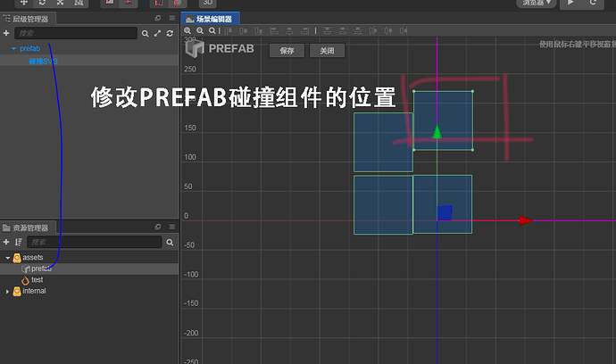The width and height of the screenshot is (616, 364).
Task: Click the refresh icon in hierarchy panel
Action: [x=170, y=33]
